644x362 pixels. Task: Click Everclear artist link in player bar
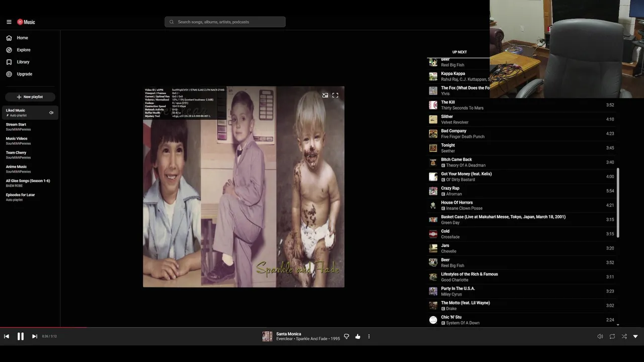(285, 339)
